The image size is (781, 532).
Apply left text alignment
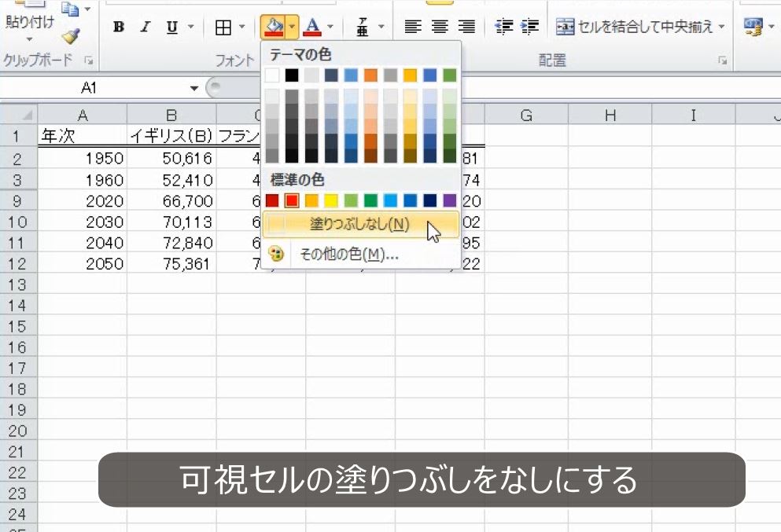click(x=412, y=26)
